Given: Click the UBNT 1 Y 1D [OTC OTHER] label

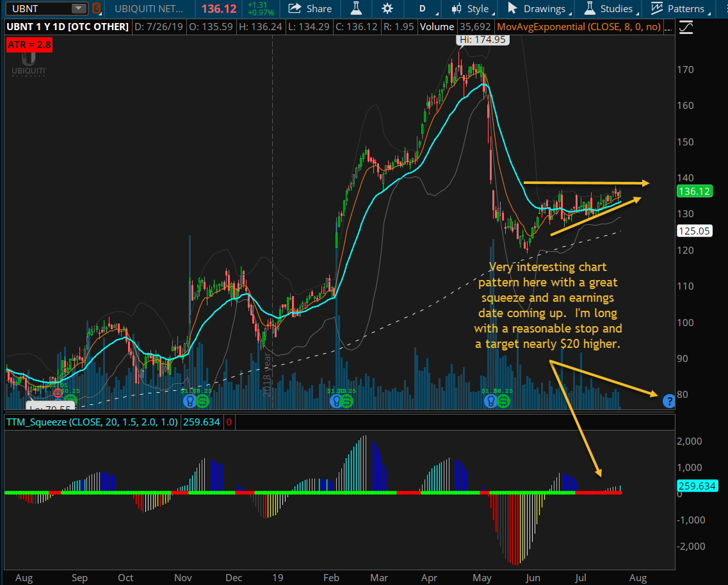Looking at the screenshot, I should click(68, 26).
